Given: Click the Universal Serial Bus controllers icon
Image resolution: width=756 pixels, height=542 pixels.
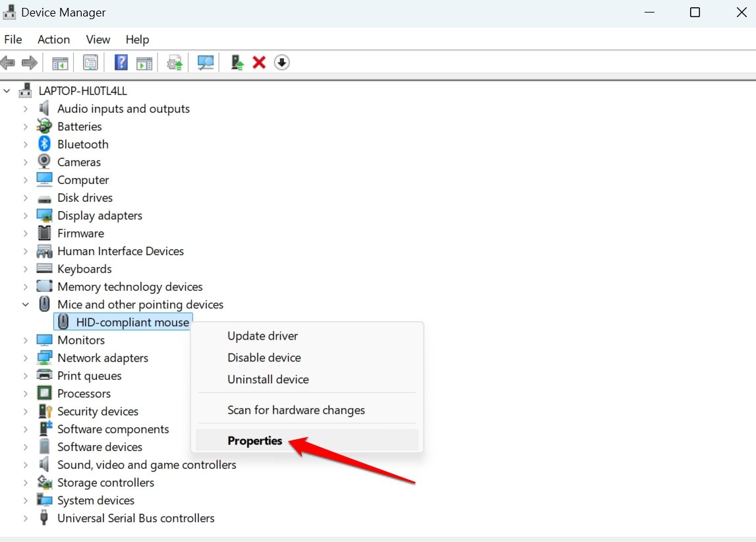Looking at the screenshot, I should pyautogui.click(x=44, y=518).
